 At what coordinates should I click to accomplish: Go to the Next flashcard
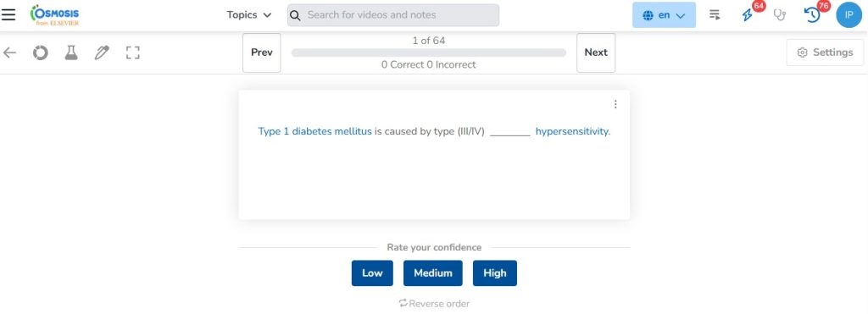click(x=596, y=52)
